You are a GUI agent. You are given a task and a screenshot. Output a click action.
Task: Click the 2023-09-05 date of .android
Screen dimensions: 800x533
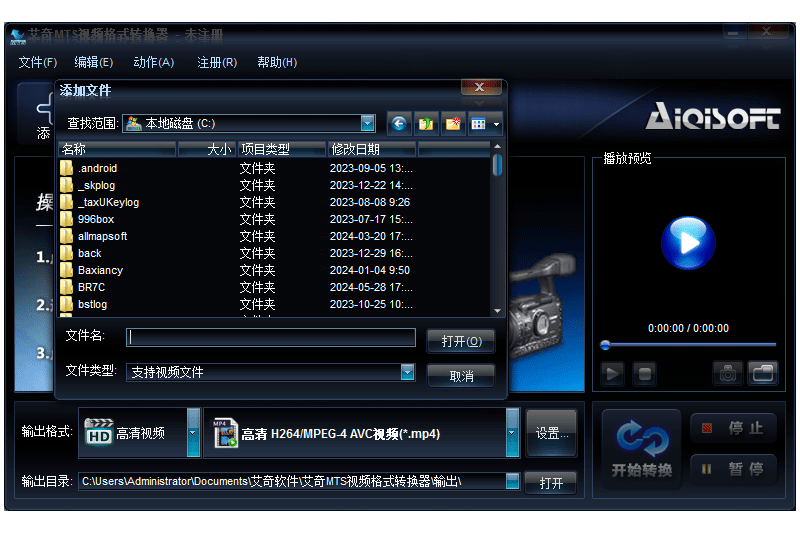pyautogui.click(x=371, y=168)
